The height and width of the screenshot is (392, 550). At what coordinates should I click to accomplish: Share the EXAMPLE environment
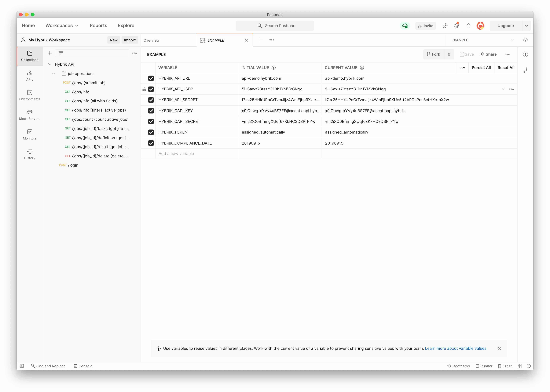tap(488, 54)
